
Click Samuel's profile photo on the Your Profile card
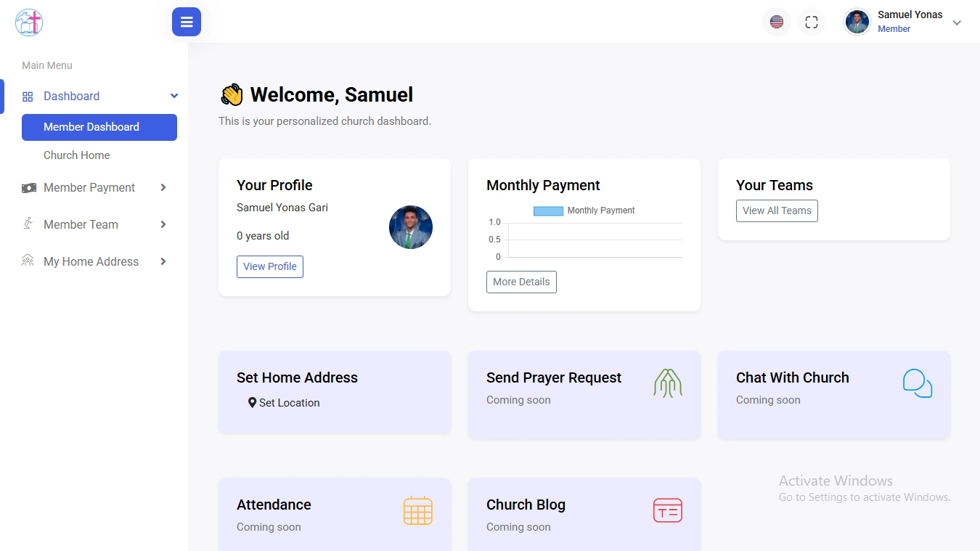[x=410, y=226]
